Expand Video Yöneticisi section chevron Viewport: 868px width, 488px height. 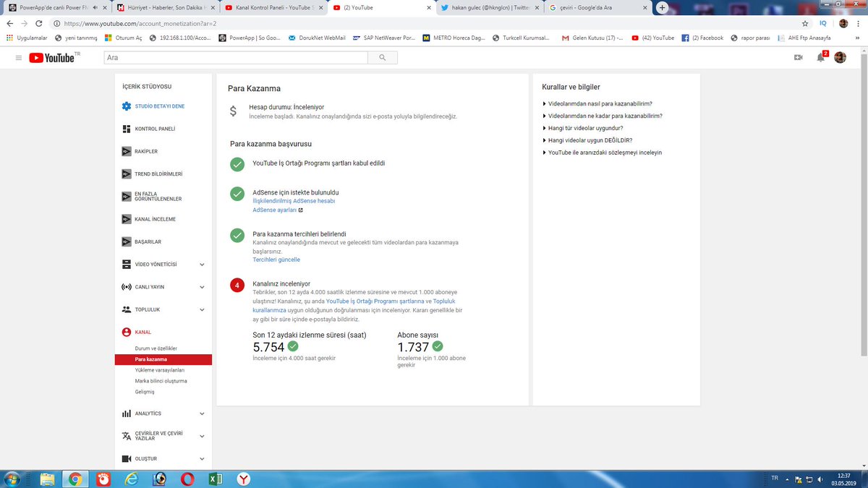click(x=202, y=265)
